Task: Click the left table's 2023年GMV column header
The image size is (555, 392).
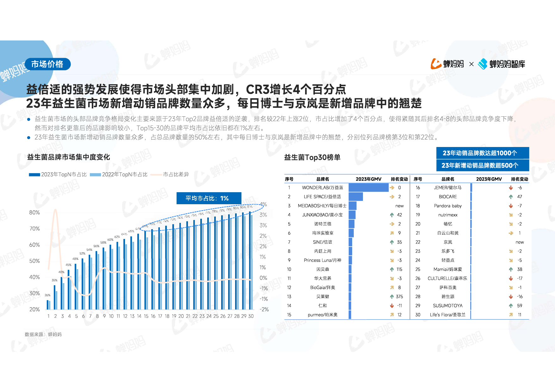Action: point(368,179)
